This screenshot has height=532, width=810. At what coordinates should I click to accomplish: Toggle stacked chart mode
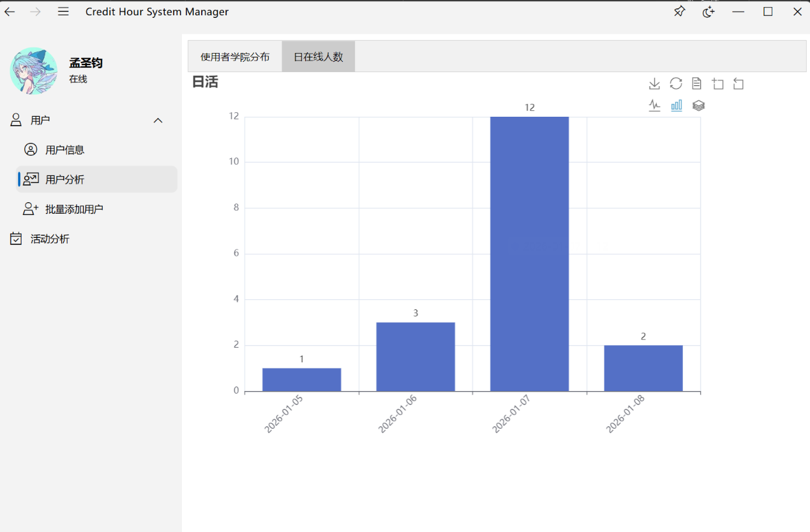tap(698, 105)
